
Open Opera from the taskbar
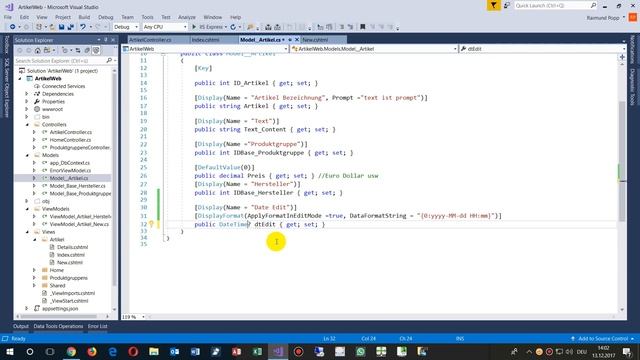[133, 351]
